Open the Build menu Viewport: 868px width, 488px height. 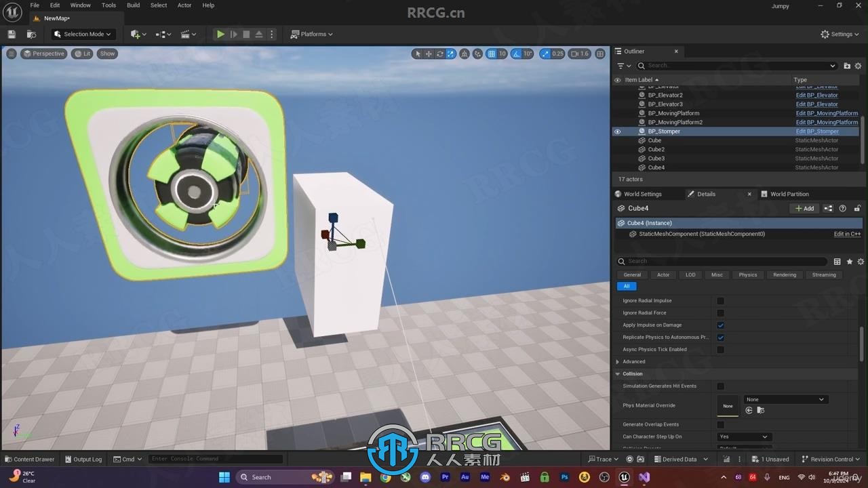tap(134, 5)
